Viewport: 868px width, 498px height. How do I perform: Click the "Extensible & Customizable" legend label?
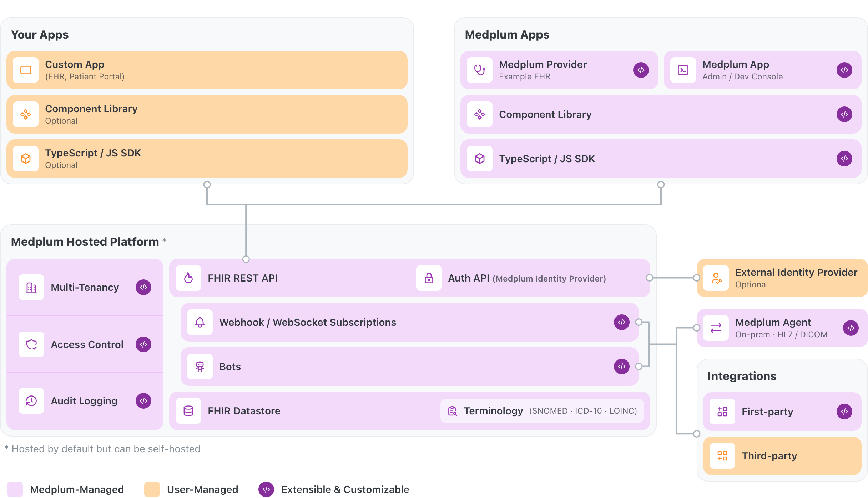pos(345,489)
